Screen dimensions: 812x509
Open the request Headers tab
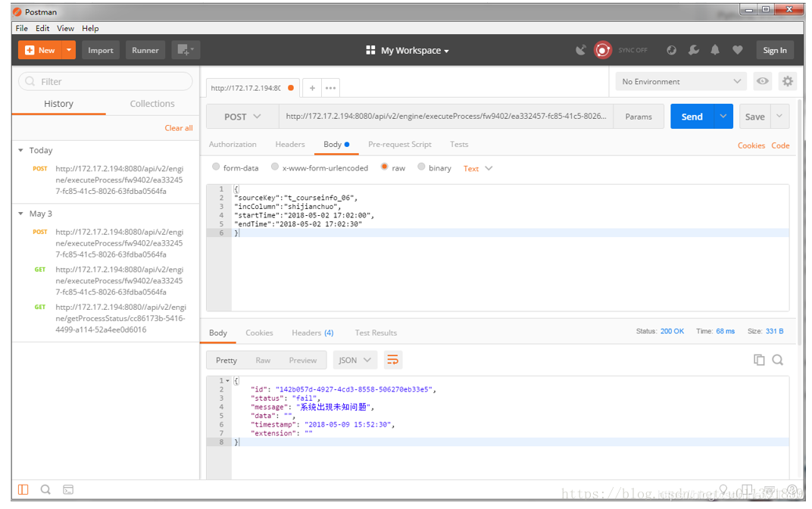pyautogui.click(x=290, y=145)
